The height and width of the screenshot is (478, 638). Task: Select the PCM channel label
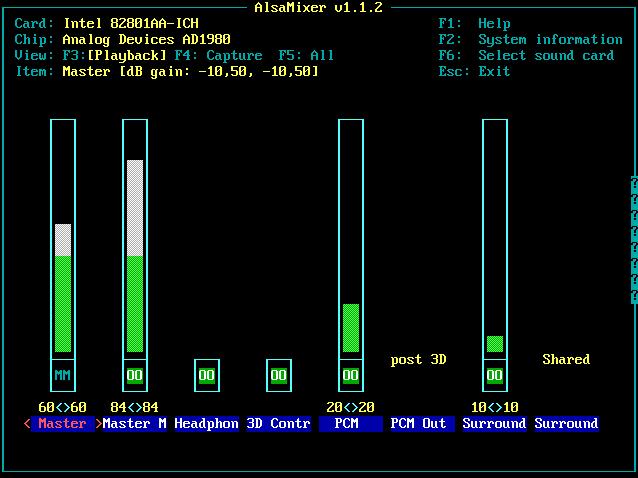(351, 423)
